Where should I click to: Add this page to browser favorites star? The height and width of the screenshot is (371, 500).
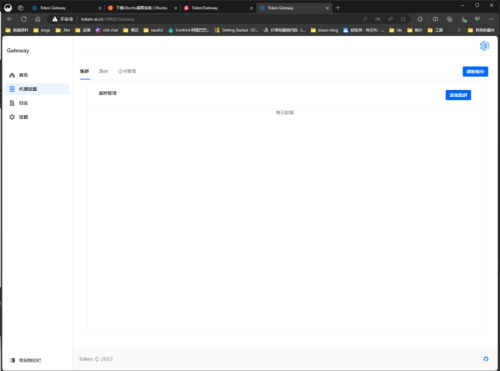pyautogui.click(x=403, y=19)
